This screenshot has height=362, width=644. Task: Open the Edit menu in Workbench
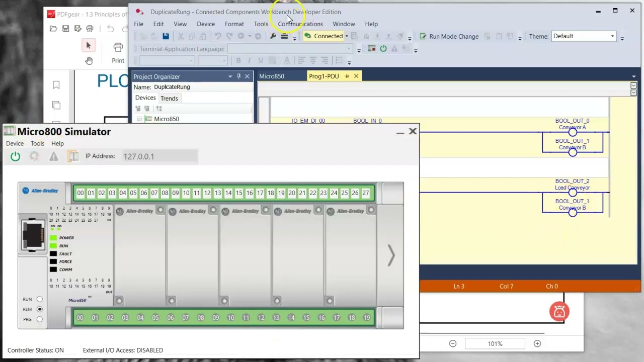(x=158, y=24)
